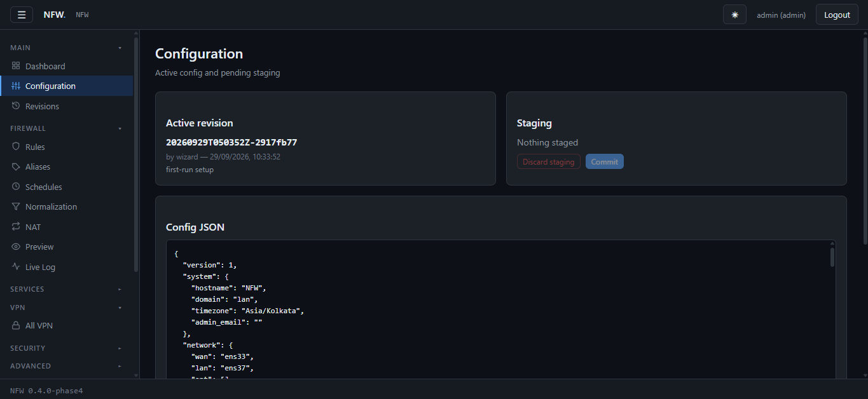Click the NFW 0.4.0-phase4 version text
868x399 pixels.
46,391
